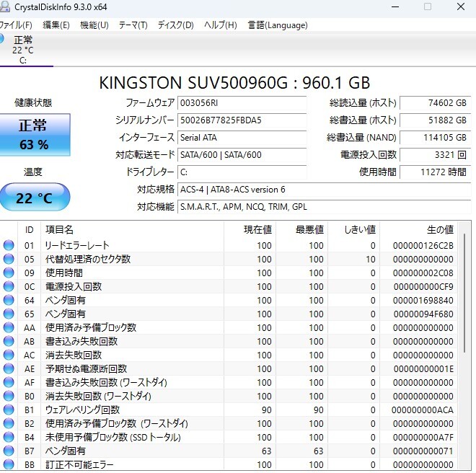Click total host reads value 74602 GB
Screen dimensions: 476x473
coord(436,103)
